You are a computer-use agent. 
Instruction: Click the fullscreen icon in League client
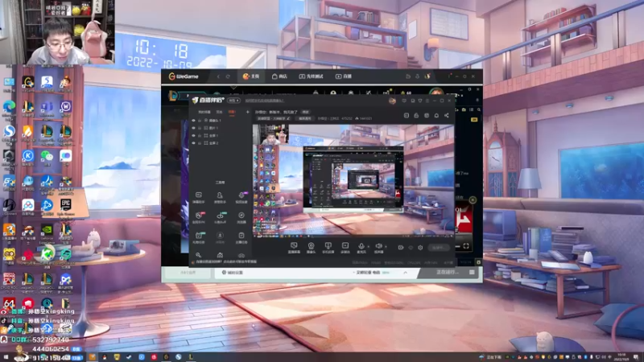pyautogui.click(x=466, y=246)
